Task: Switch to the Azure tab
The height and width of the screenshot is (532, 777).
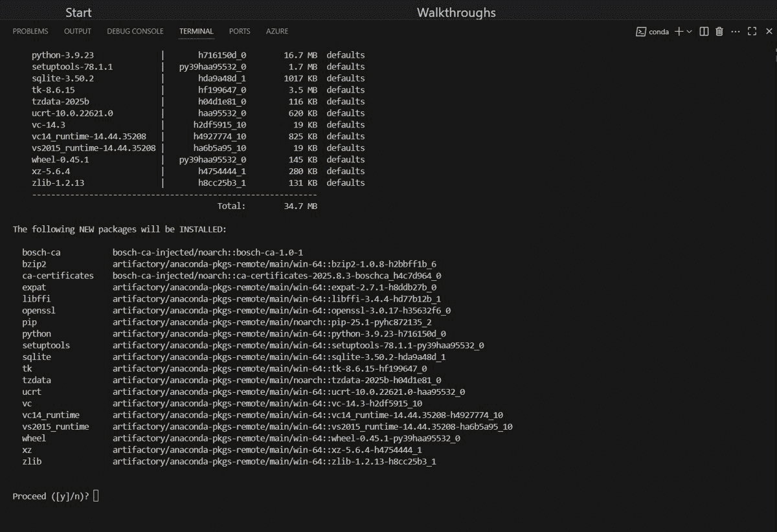Action: coord(277,31)
